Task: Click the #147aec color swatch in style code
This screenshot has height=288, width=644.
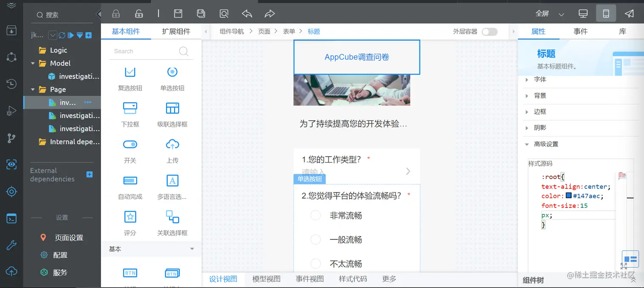Action: pos(569,196)
